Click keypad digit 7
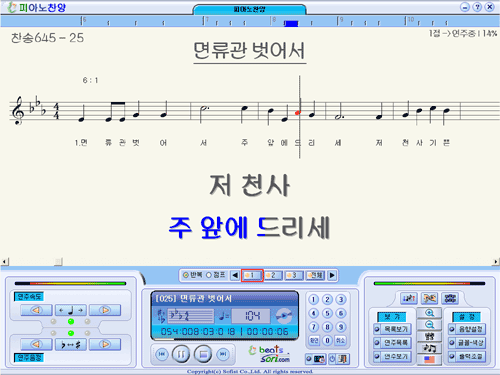 click(x=313, y=327)
